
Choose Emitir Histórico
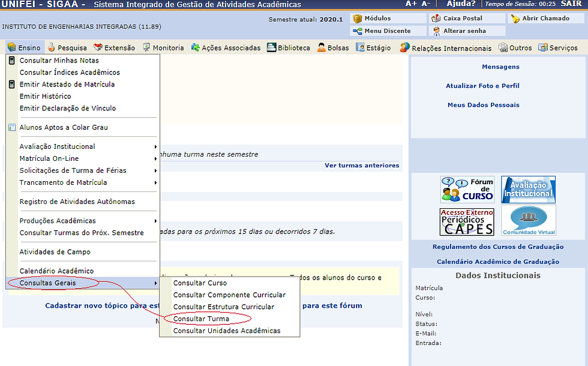pos(46,97)
